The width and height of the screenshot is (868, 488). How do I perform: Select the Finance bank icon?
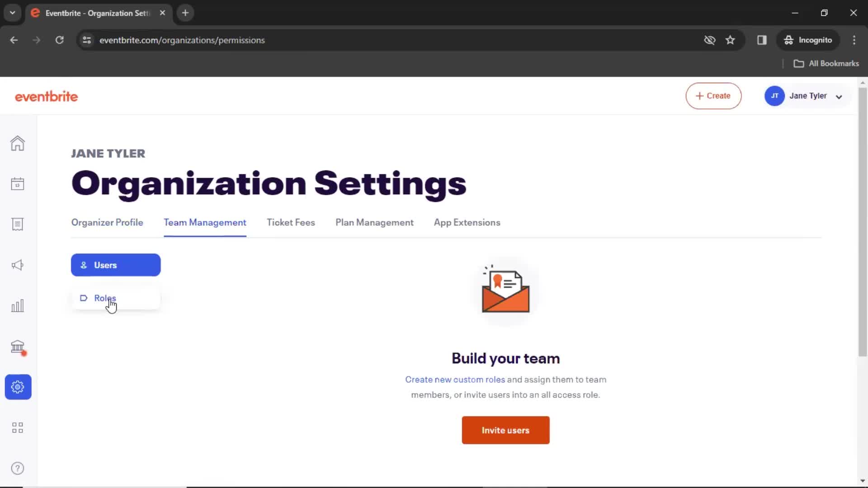[17, 346]
